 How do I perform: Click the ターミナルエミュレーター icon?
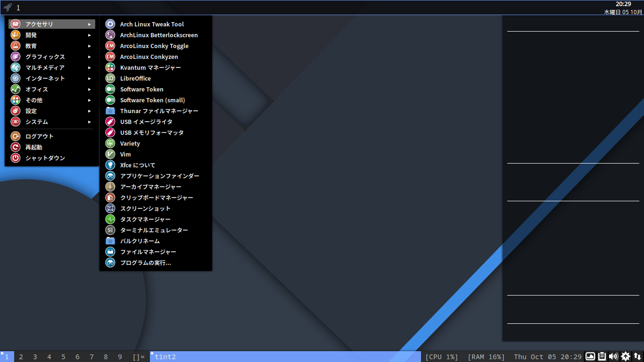click(110, 230)
